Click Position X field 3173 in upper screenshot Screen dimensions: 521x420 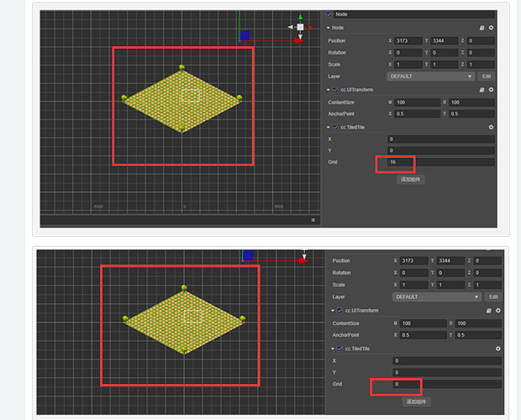408,41
